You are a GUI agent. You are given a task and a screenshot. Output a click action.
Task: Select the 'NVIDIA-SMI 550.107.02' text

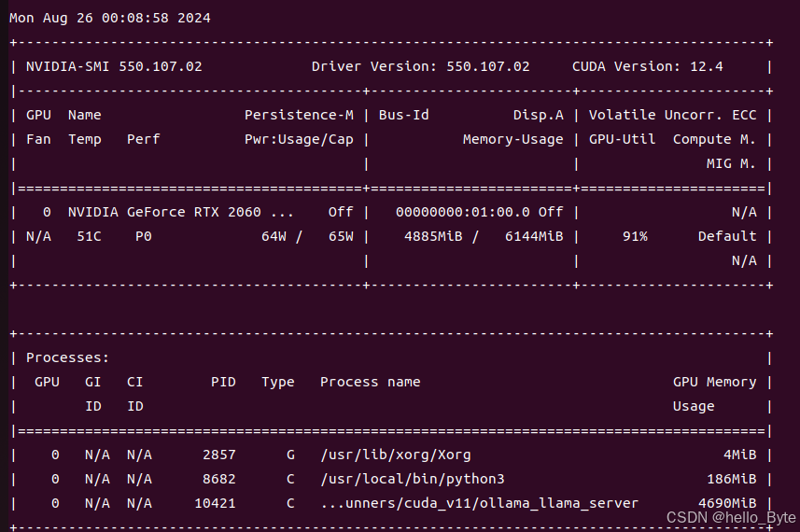point(114,66)
